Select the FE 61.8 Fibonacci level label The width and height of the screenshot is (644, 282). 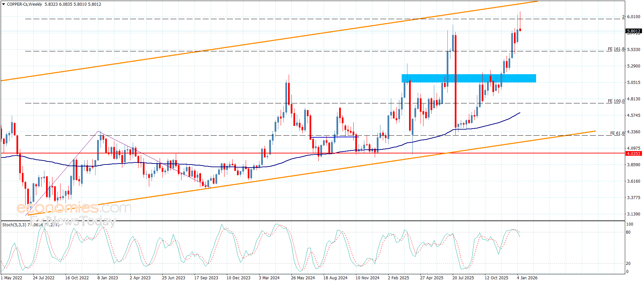(617, 133)
